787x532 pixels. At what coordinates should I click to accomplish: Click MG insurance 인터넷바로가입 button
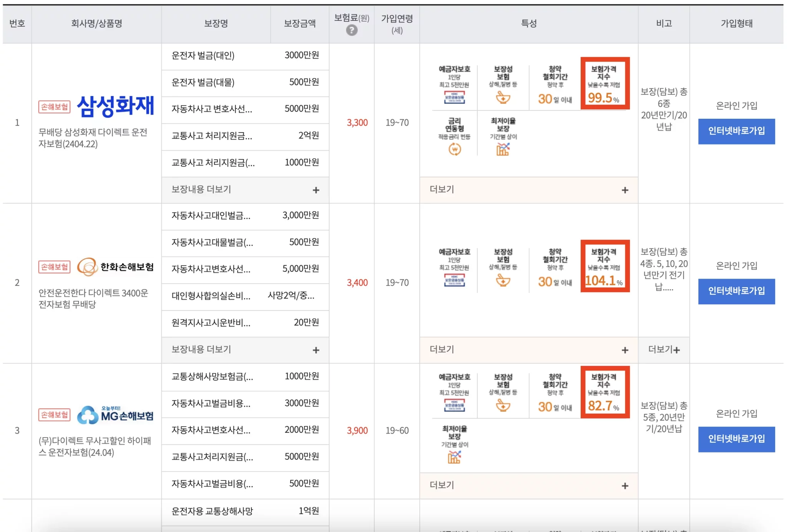click(x=736, y=439)
